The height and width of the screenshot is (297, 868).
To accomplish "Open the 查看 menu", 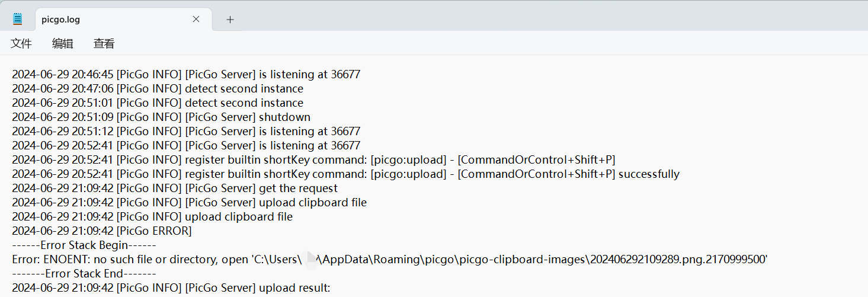I will pos(104,43).
